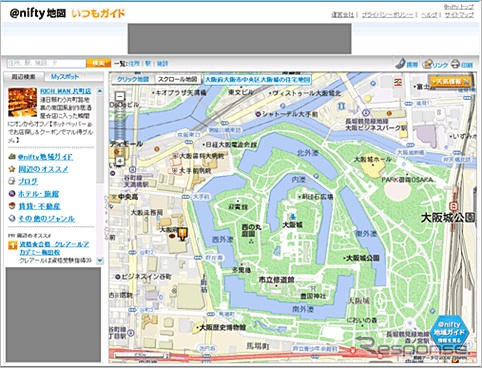Switch to the 周辺検索 tab
482x368 pixels.
tap(23, 77)
